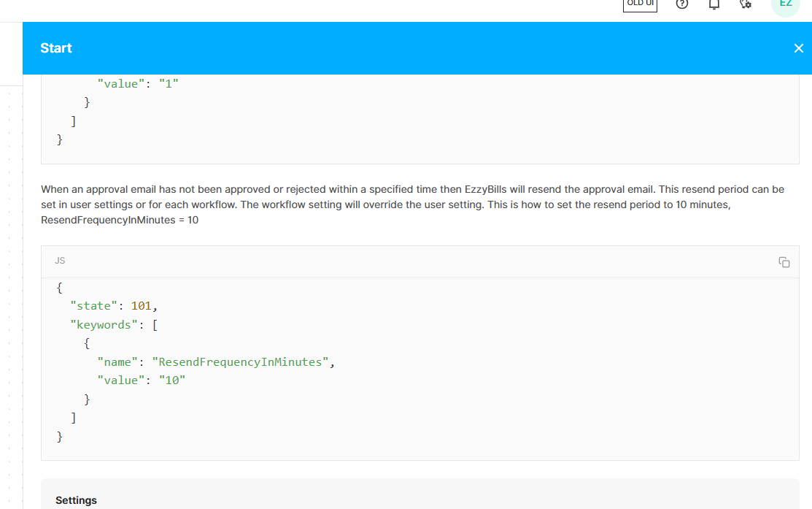This screenshot has height=509, width=812.
Task: Open the settings gear icon
Action: pos(746,4)
